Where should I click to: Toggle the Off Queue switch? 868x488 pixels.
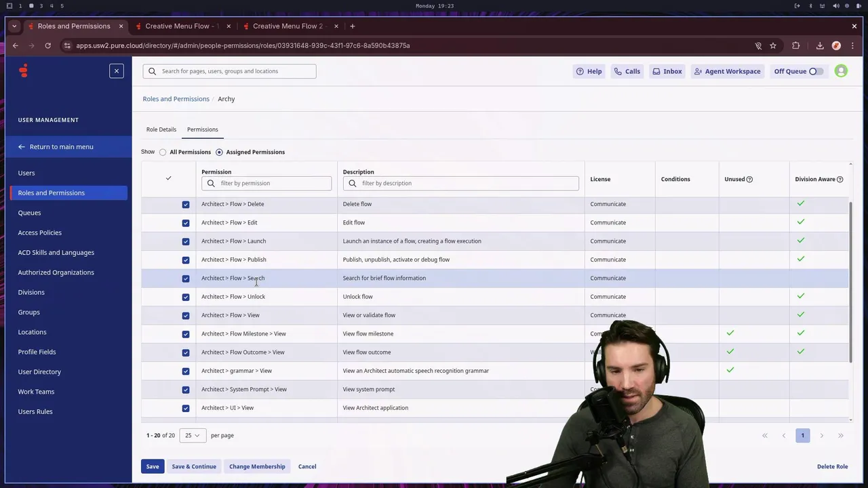(x=816, y=71)
